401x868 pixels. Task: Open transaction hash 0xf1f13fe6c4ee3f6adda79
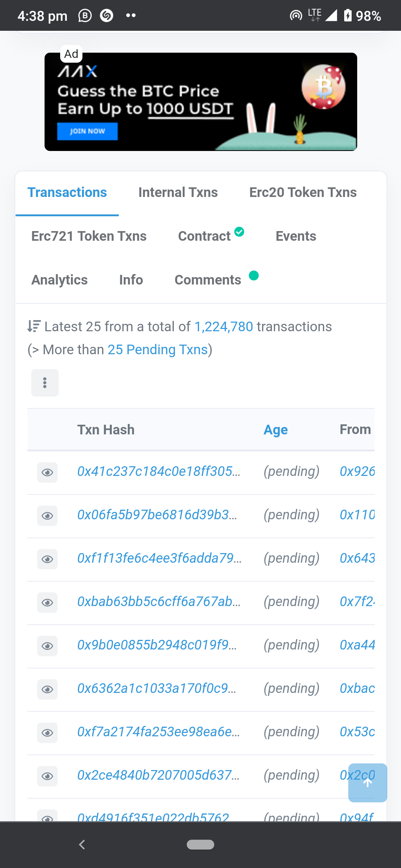coord(159,558)
